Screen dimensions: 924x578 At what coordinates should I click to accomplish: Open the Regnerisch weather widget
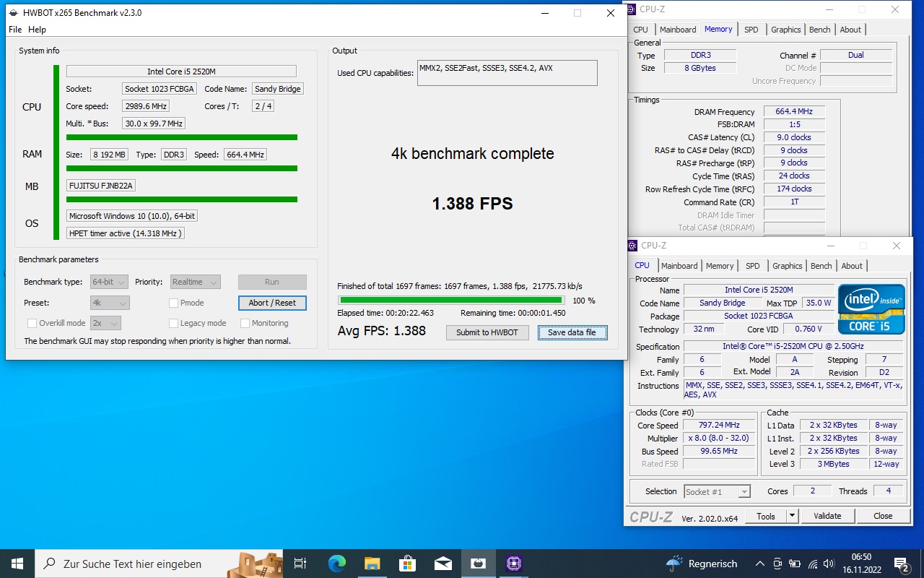click(x=701, y=564)
